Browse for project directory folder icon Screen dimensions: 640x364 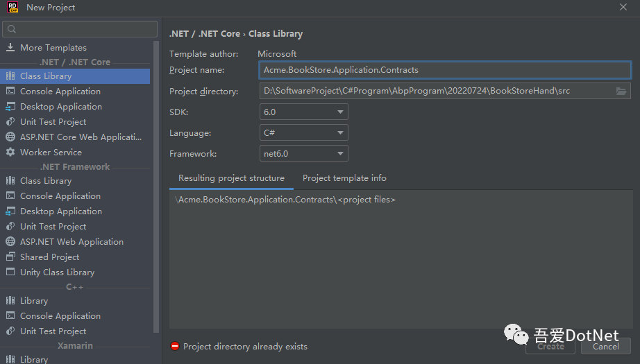click(621, 91)
